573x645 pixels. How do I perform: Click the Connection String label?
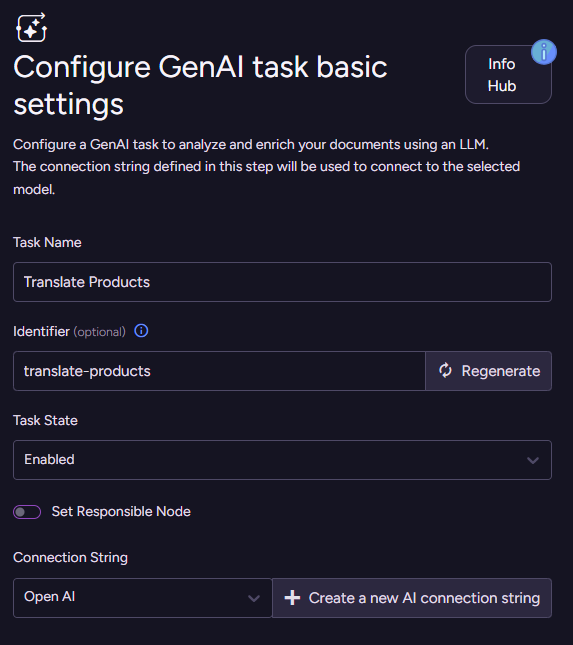(70, 557)
